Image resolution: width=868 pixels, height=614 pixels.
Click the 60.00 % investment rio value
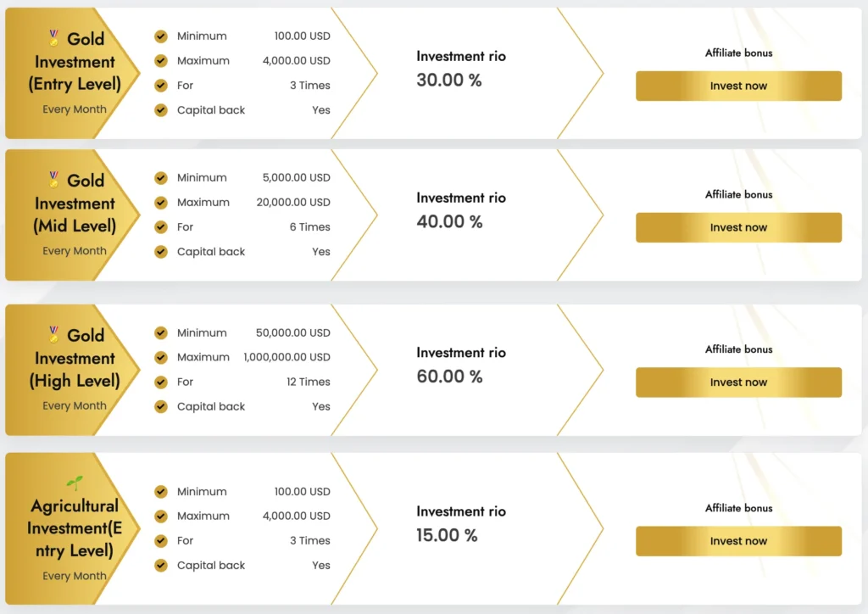point(449,377)
